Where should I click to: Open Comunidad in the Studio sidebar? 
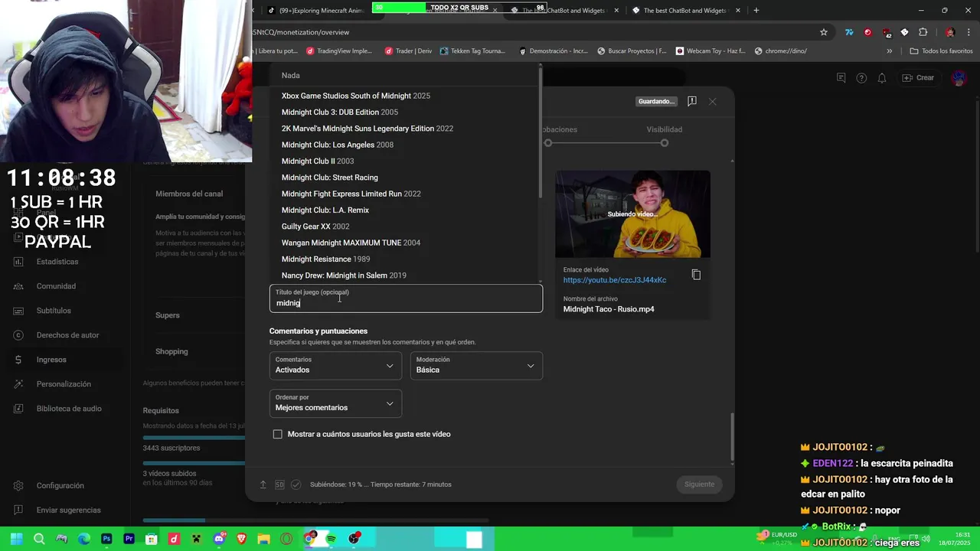[56, 286]
